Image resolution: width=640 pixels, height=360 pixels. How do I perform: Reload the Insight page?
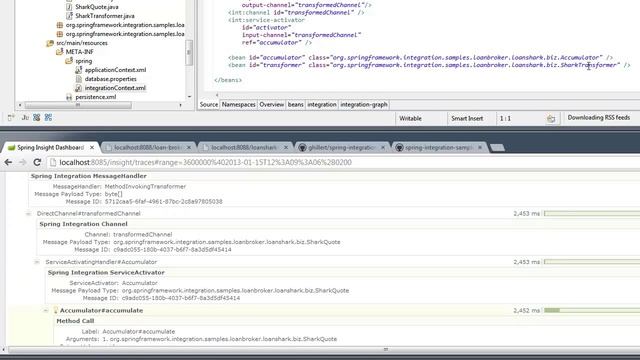coord(37,162)
